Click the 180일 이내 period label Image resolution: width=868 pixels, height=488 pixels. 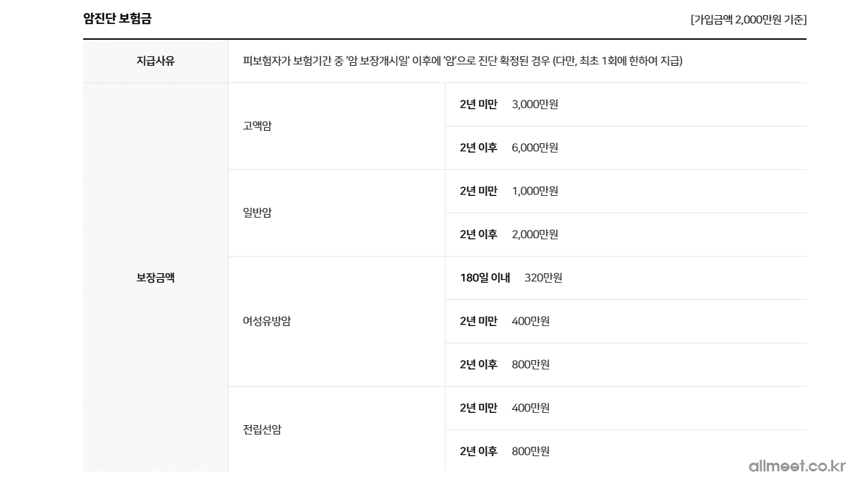click(x=485, y=278)
